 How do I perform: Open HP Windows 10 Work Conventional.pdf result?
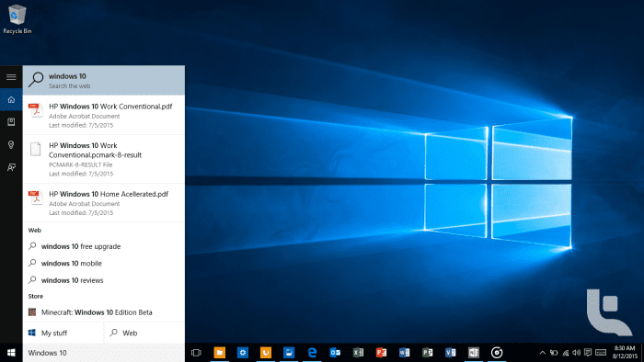pos(103,115)
